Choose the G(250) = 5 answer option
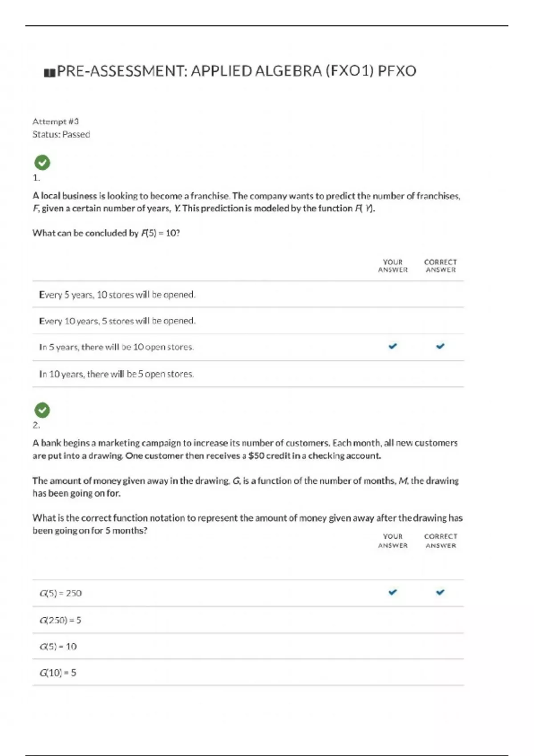 click(60, 620)
